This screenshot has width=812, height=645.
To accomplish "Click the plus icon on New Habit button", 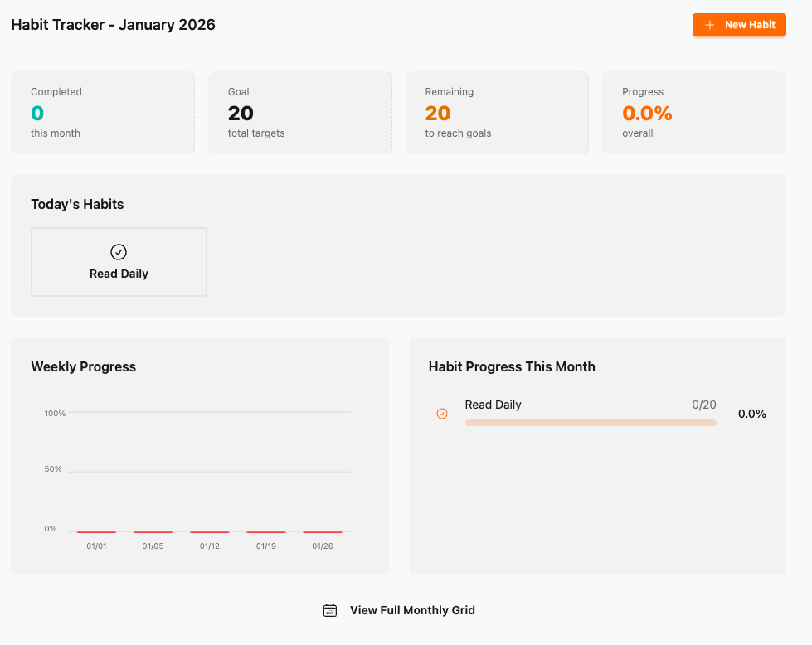I will tap(709, 25).
